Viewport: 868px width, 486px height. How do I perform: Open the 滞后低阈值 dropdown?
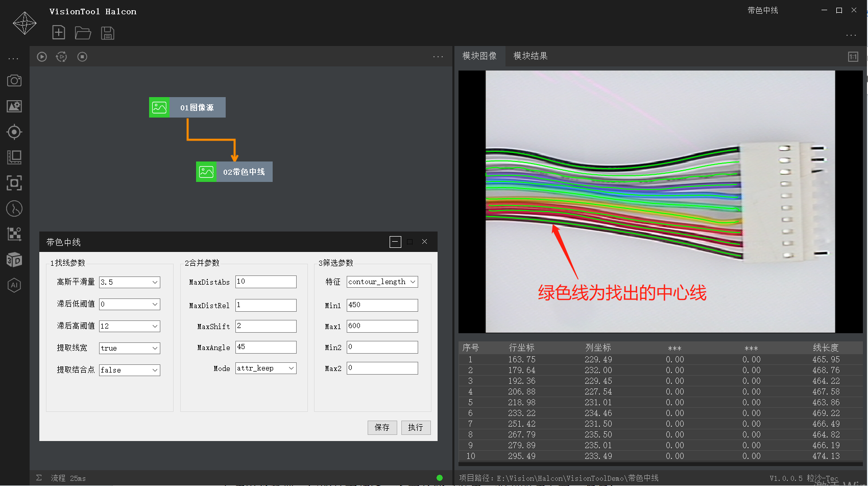click(130, 304)
